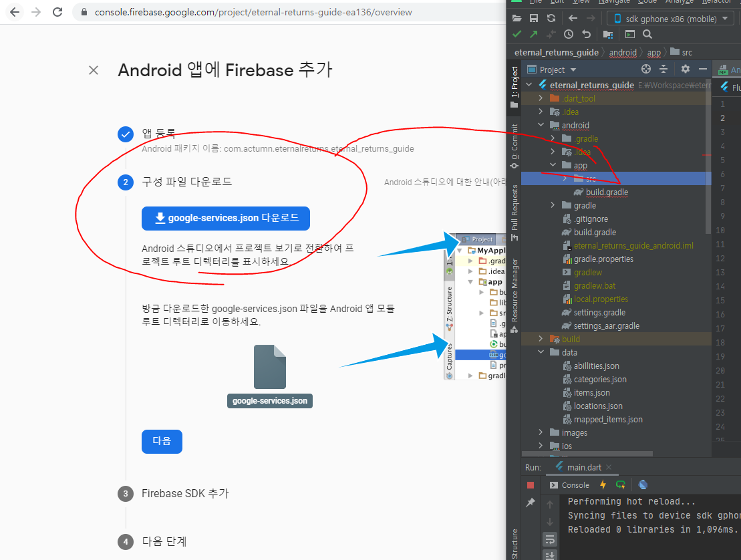Select gradle.properties file
741x560 pixels.
click(603, 259)
